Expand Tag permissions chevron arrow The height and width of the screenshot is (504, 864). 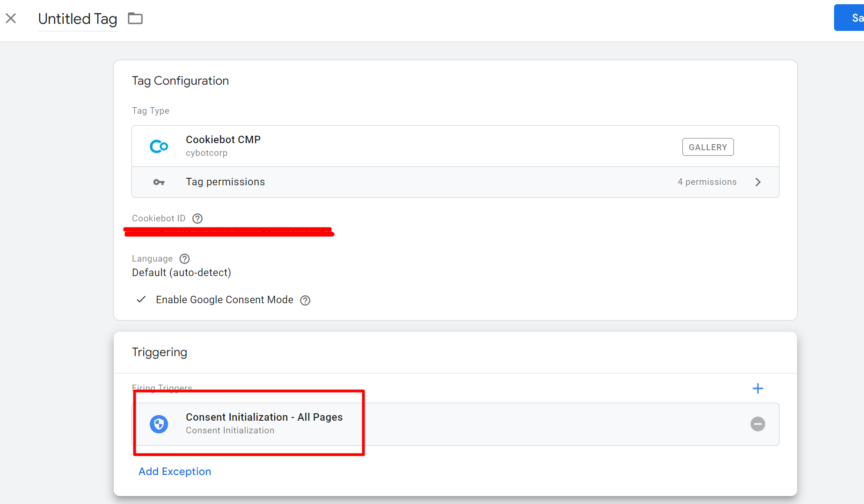coord(758,182)
